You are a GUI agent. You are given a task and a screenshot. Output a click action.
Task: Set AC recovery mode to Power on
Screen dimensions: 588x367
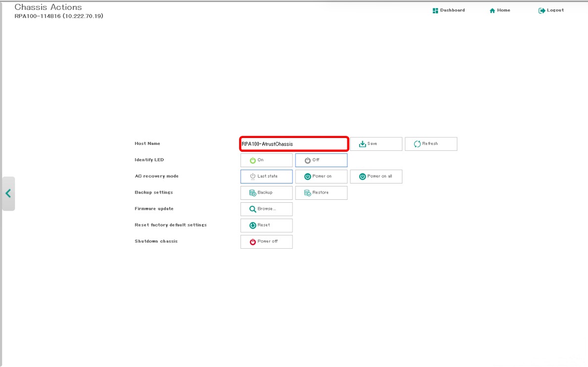(321, 177)
